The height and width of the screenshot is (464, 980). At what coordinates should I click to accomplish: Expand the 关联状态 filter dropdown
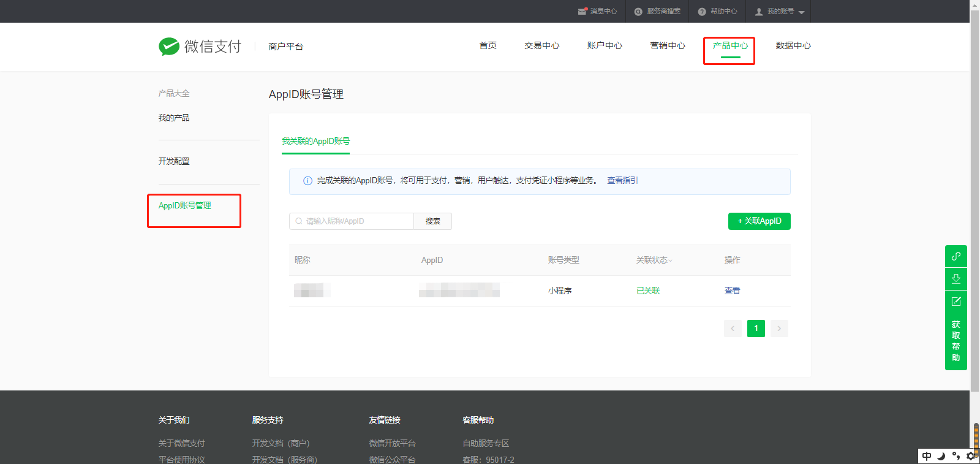click(654, 260)
